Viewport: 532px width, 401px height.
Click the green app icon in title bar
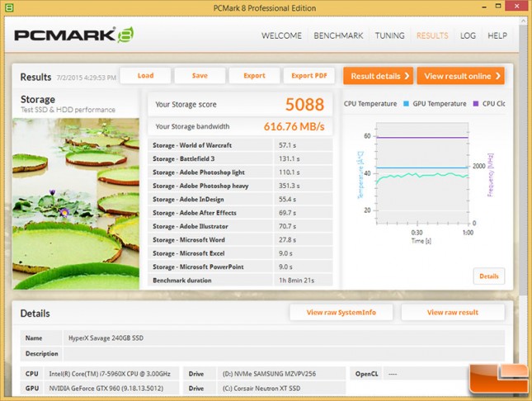pyautogui.click(x=10, y=7)
